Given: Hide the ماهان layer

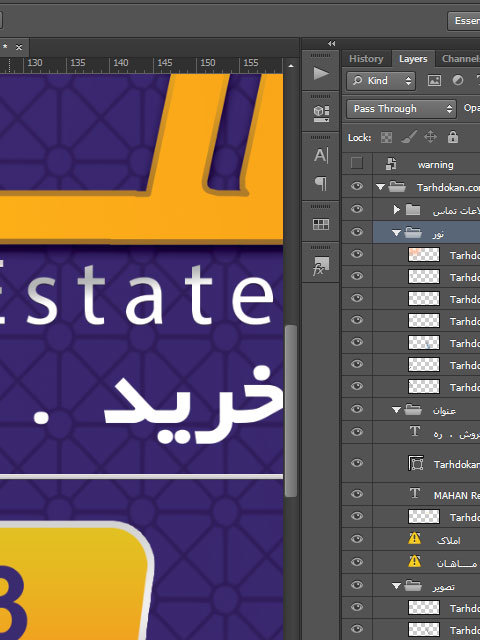Looking at the screenshot, I should pyautogui.click(x=357, y=562).
